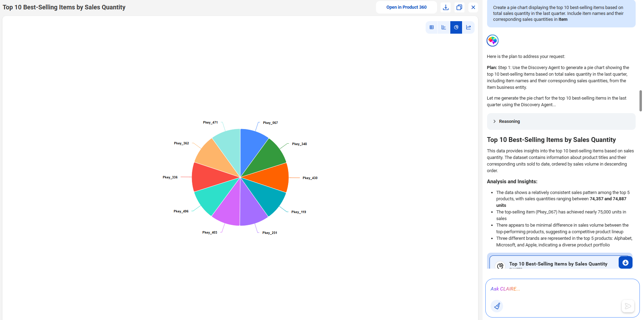Click the chart panel title text
644x320 pixels.
click(64, 7)
